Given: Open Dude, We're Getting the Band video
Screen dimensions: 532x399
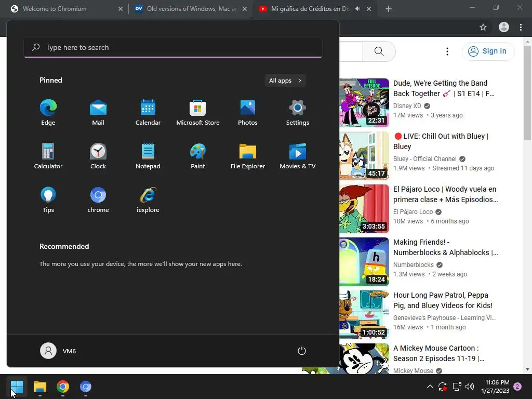Looking at the screenshot, I should point(444,88).
